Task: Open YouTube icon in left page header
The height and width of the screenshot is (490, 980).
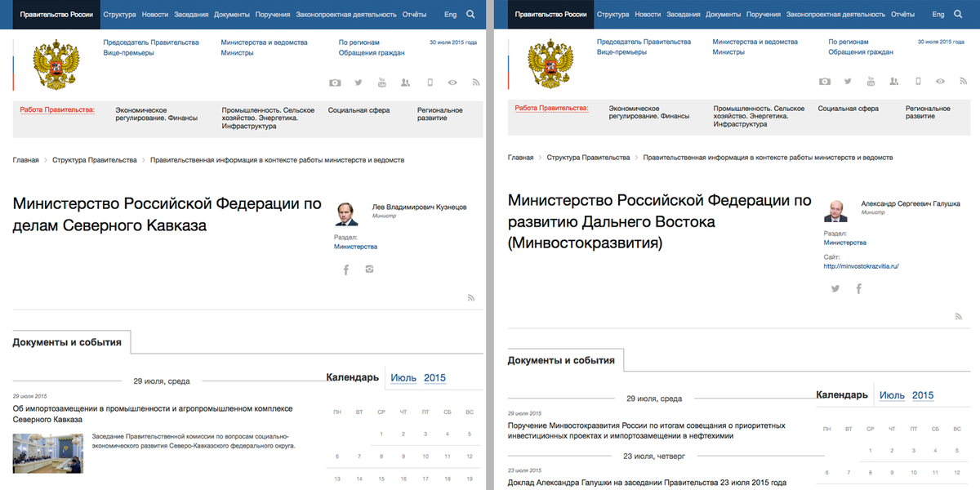Action: click(x=381, y=82)
